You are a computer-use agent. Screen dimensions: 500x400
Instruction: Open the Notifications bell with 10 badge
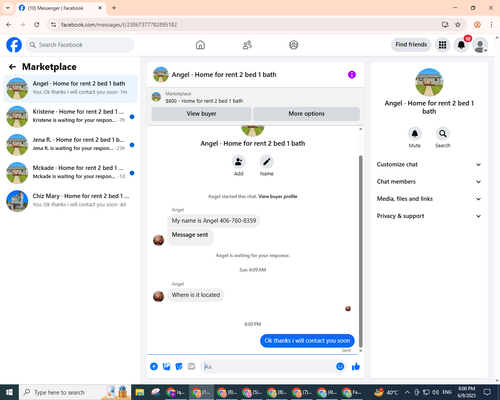click(461, 45)
